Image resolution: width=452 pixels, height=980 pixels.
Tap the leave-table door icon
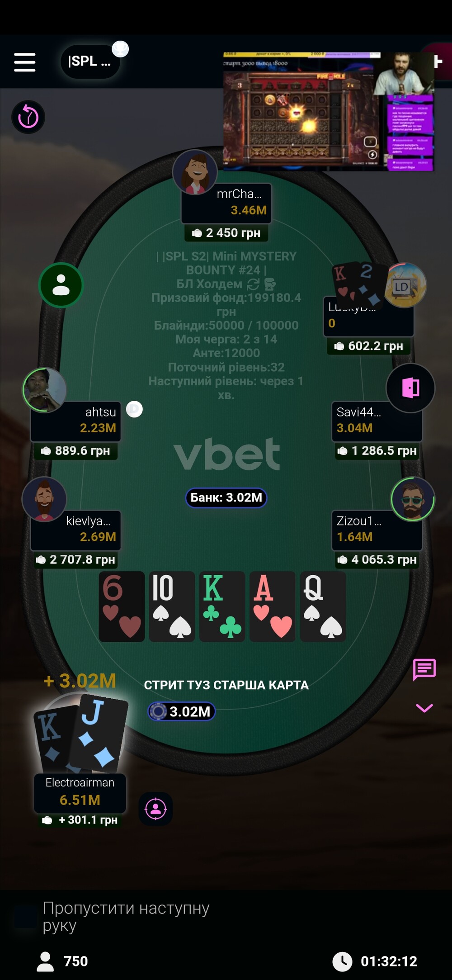point(410,388)
